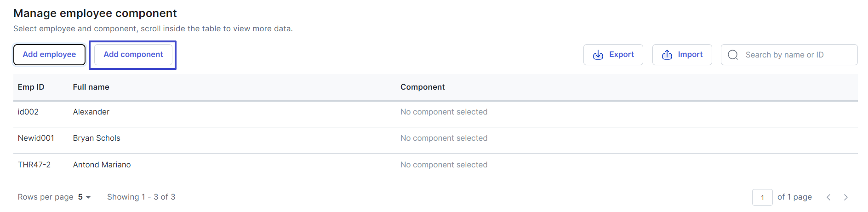Open the Rows per page dropdown
This screenshot has width=868, height=212.
pos(84,197)
